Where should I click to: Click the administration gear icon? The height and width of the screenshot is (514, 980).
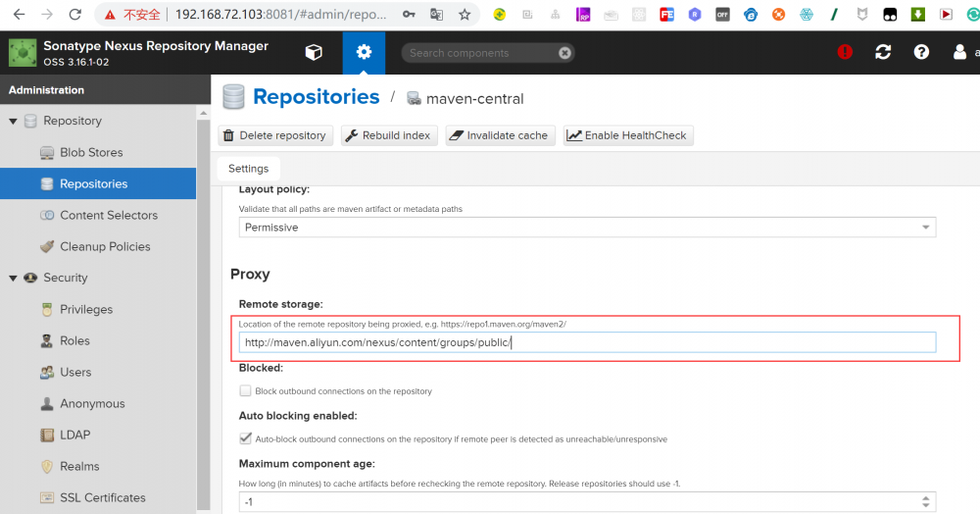[x=364, y=53]
